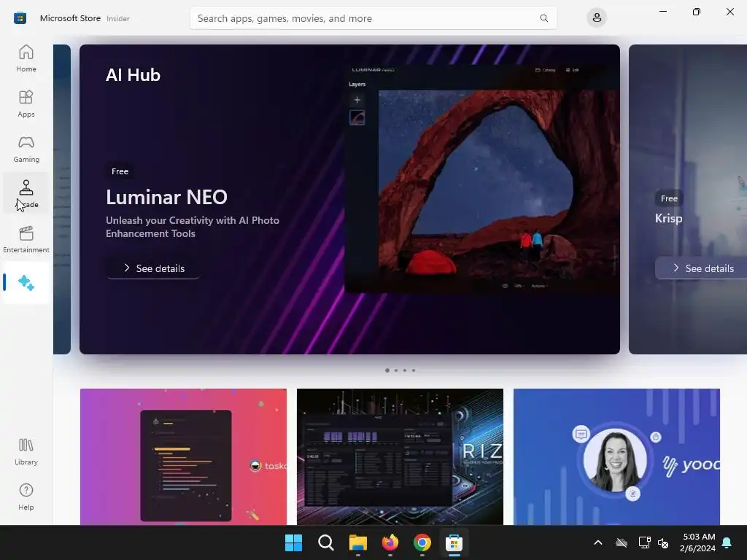
Task: Open the Home section in sidebar
Action: (x=26, y=58)
